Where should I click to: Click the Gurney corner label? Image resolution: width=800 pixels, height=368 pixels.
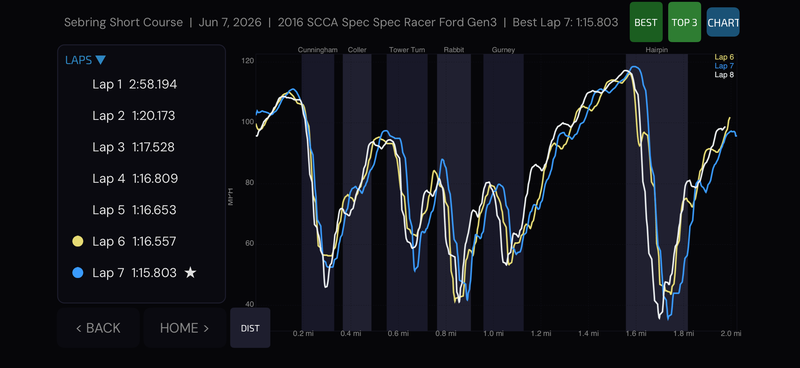pos(503,50)
